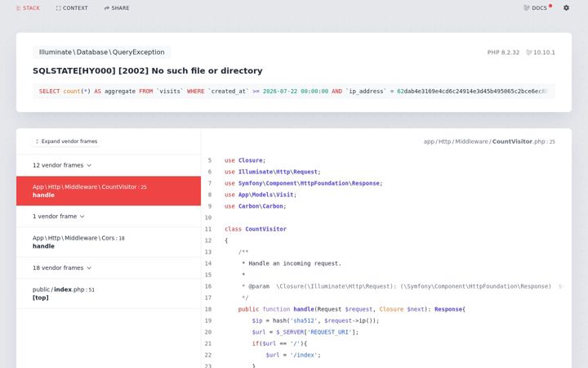Click line 8 use App\Models\Visit
Viewport: 588px width, 368px height.
(x=261, y=195)
